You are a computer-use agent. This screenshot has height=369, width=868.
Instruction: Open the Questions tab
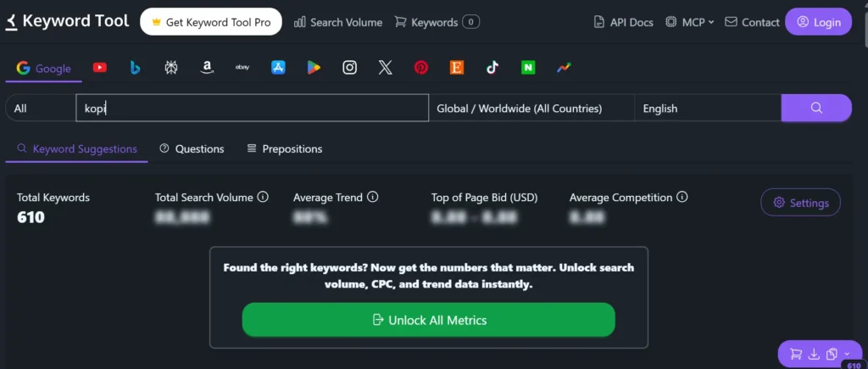192,149
